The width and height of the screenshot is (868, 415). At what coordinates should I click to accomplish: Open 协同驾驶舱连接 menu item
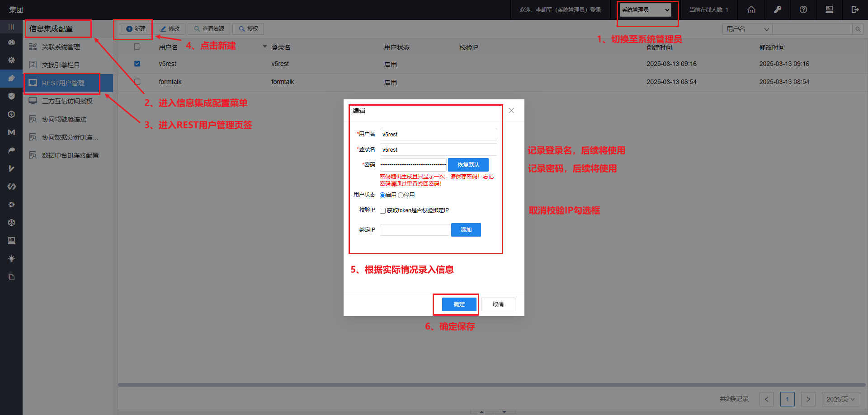(68, 119)
